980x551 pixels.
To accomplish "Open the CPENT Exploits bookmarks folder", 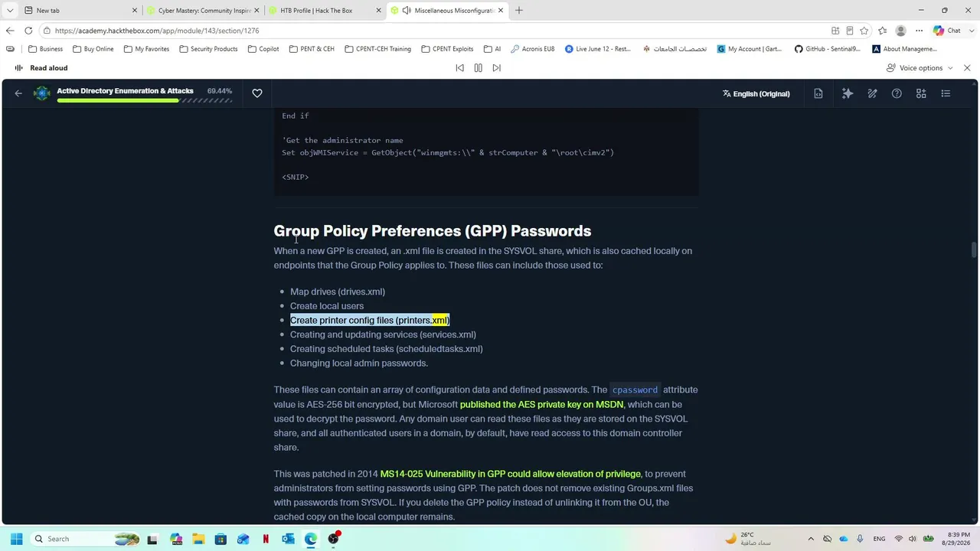I will point(447,49).
